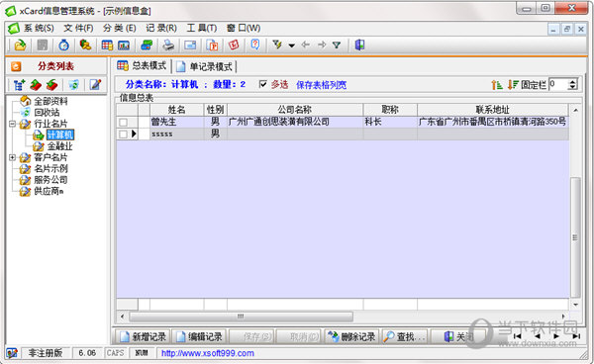The height and width of the screenshot is (364, 594).
Task: Click the blue-green cards toolbar icon
Action: point(147,45)
